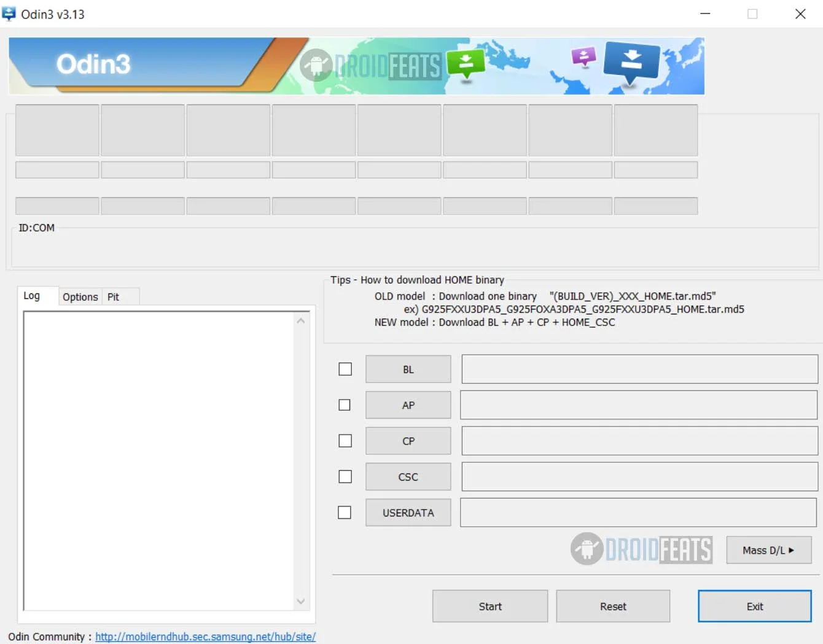Viewport: 823px width, 644px height.
Task: Expand the Mass D/L menu
Action: (x=769, y=550)
